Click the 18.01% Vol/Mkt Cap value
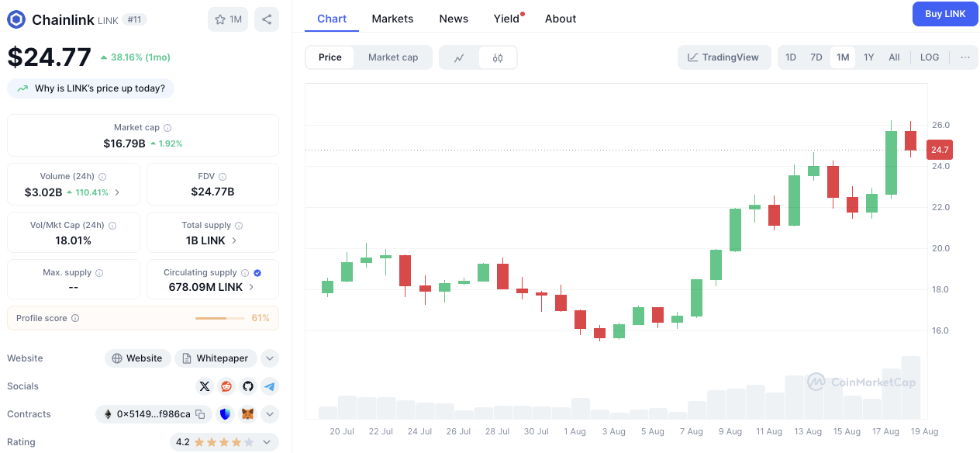Image resolution: width=980 pixels, height=453 pixels. tap(73, 240)
